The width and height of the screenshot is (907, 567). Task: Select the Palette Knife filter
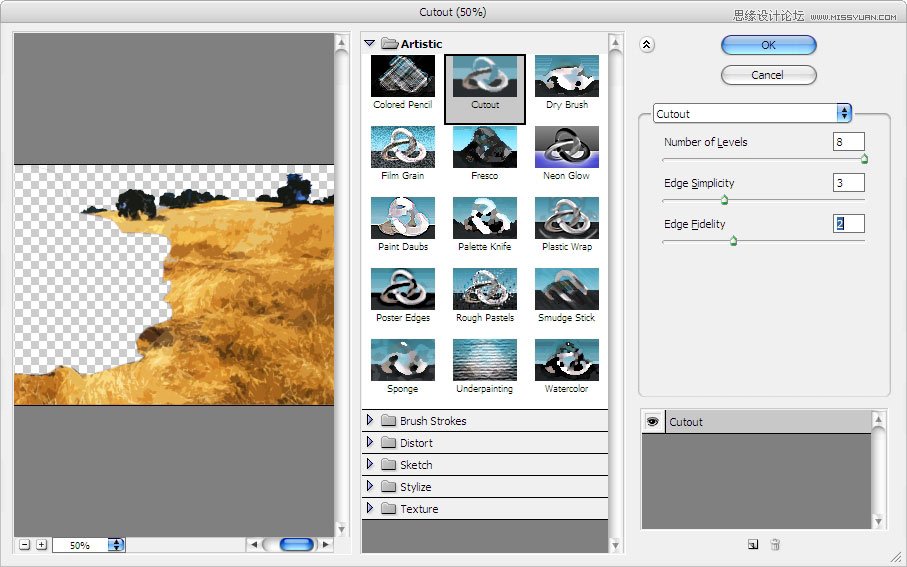(485, 218)
